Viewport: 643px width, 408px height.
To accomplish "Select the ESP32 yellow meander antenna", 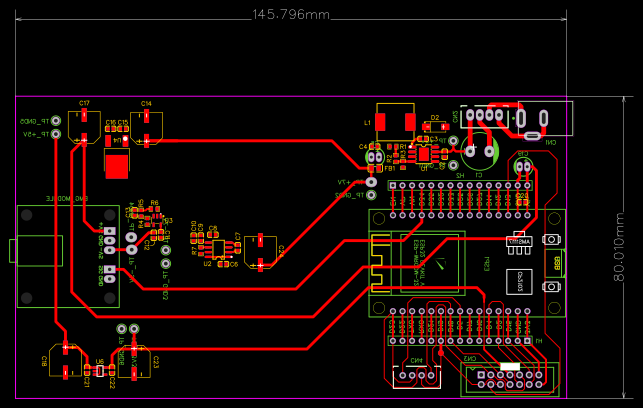I will (x=381, y=263).
